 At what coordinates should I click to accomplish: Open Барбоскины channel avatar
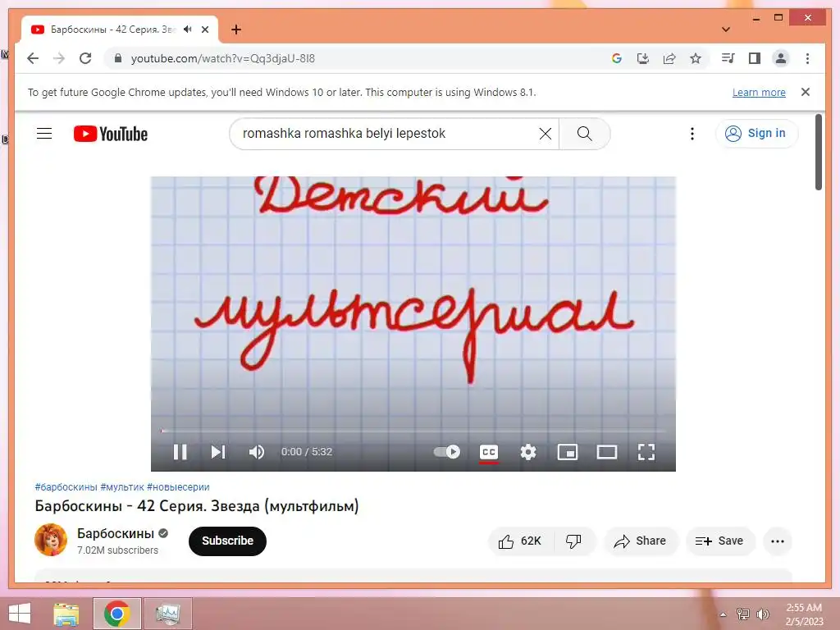click(51, 540)
